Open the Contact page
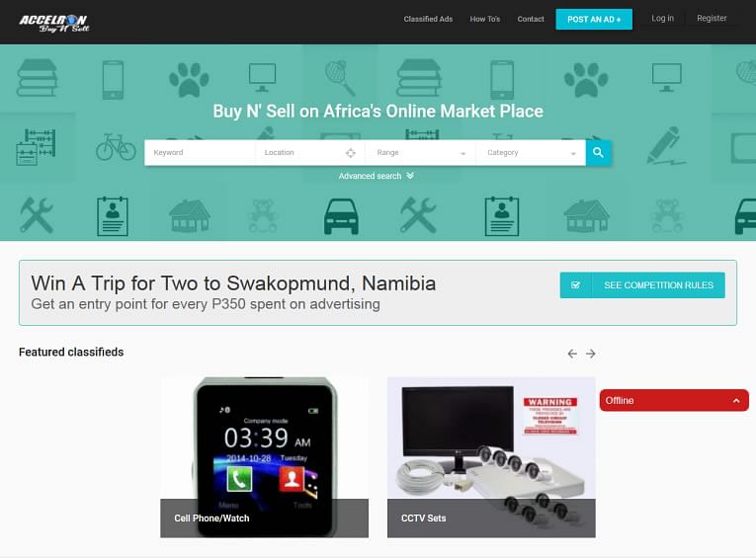The width and height of the screenshot is (756, 558). [x=531, y=20]
